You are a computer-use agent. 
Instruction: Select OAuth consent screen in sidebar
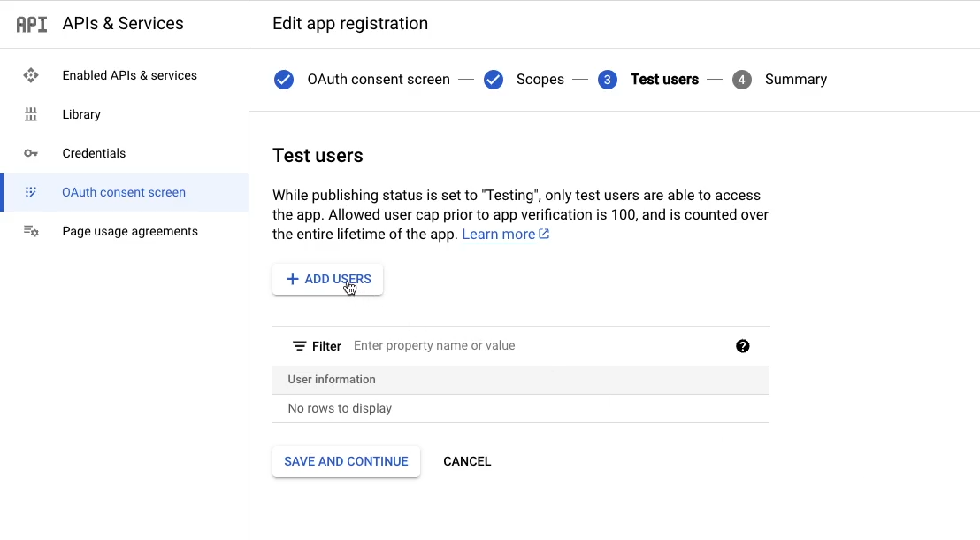pos(125,192)
